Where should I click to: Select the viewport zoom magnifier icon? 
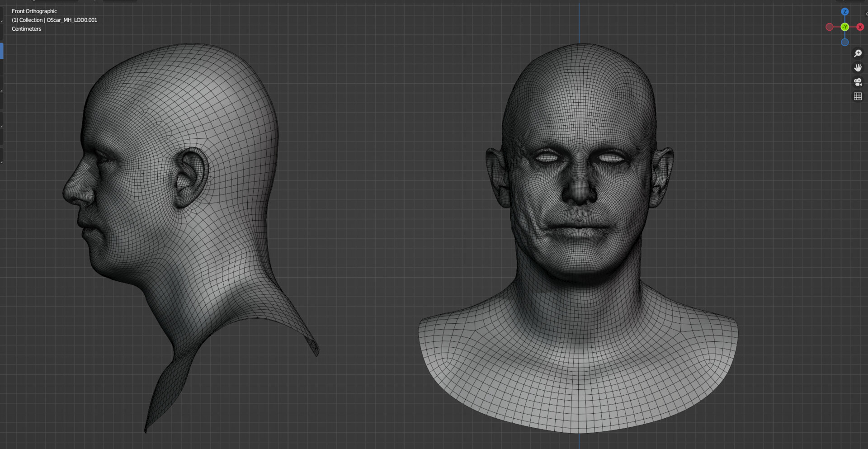858,53
